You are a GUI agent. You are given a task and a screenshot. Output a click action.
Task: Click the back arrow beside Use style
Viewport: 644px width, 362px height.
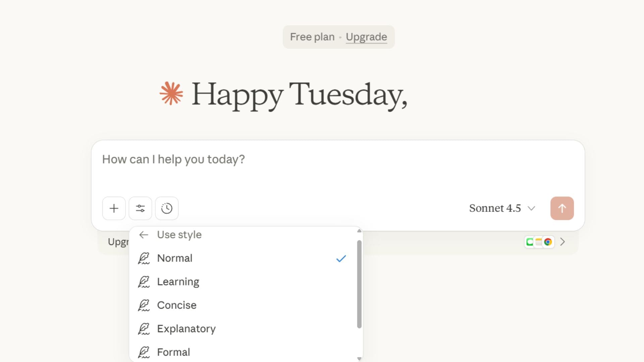[144, 235]
